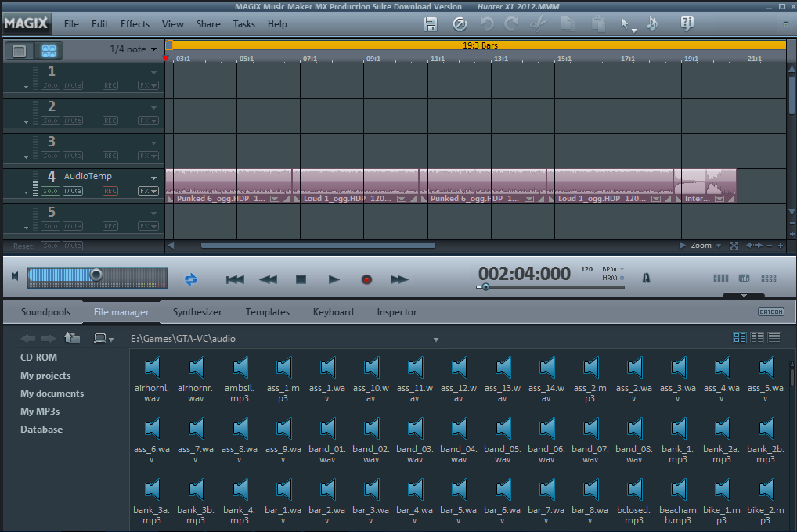Open first Punked 6 clip menu arrow
The image size is (797, 532).
point(275,199)
